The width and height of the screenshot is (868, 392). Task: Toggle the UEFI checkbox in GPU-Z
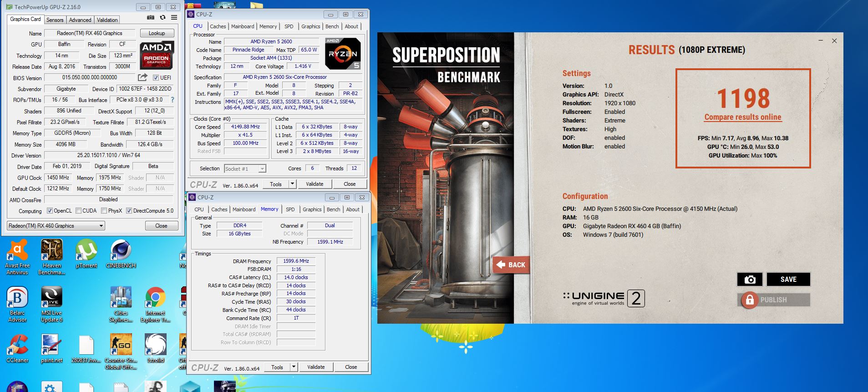point(156,78)
